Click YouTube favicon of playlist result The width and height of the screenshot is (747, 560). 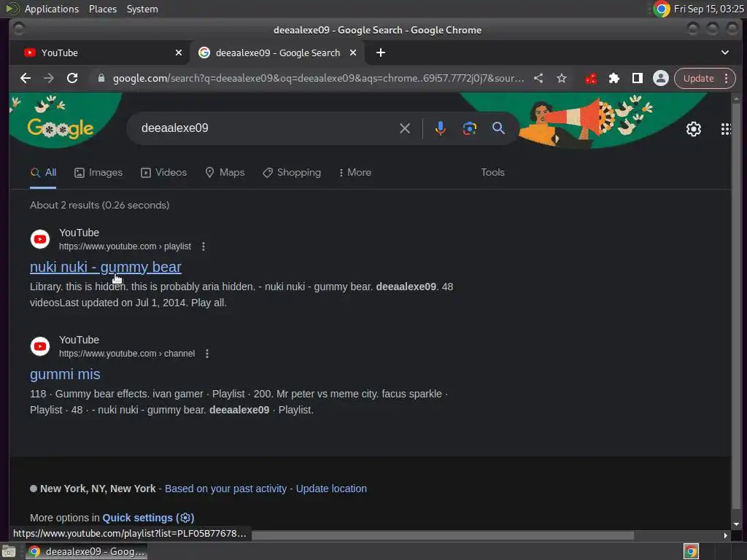pos(40,239)
